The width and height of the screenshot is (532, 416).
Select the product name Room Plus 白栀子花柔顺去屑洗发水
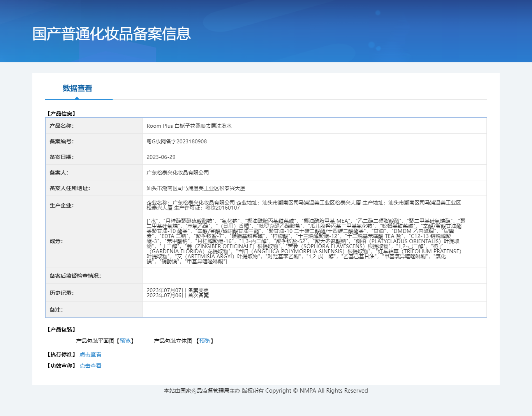189,126
